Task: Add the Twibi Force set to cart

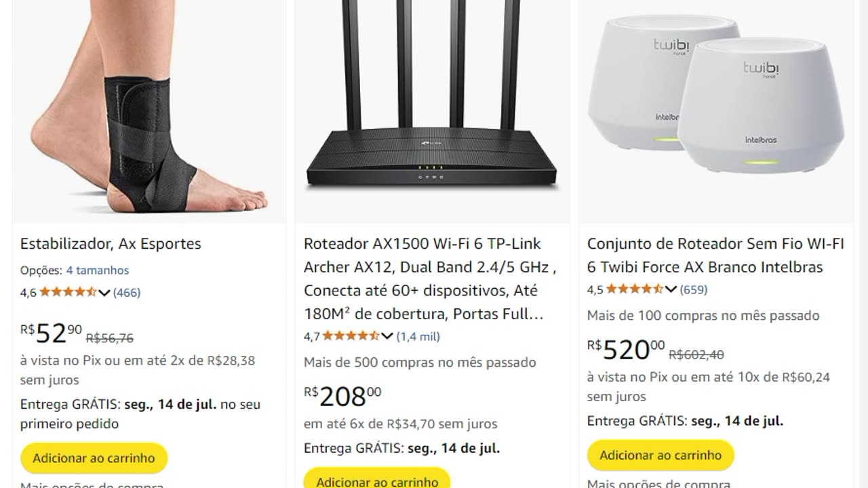Action: [x=660, y=455]
